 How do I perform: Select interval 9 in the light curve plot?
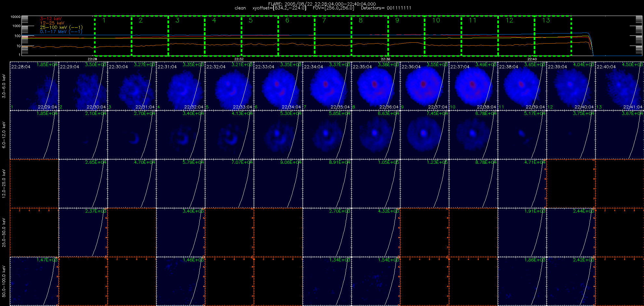407,36
